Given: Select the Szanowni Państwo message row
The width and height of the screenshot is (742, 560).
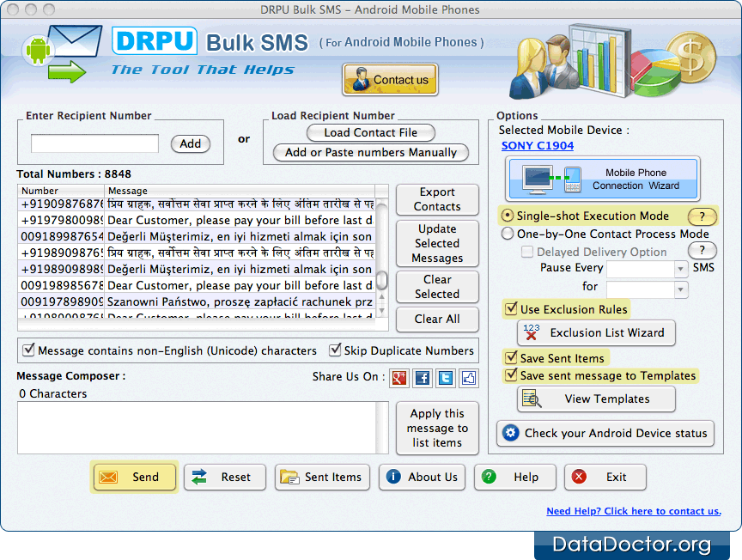Looking at the screenshot, I should (197, 301).
